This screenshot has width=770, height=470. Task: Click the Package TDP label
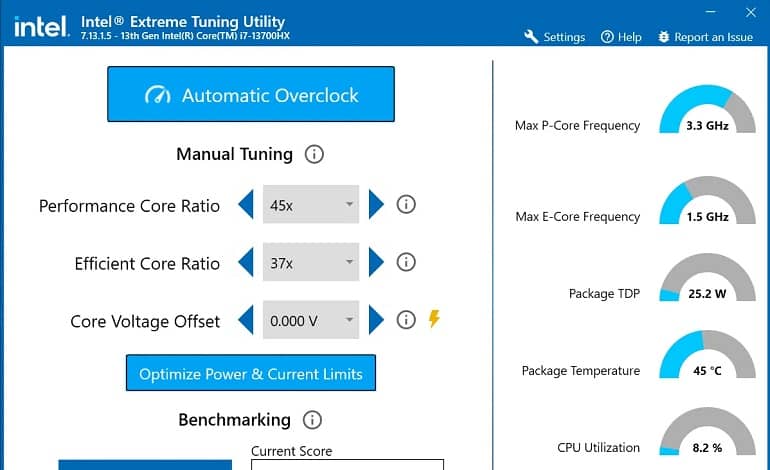point(605,294)
